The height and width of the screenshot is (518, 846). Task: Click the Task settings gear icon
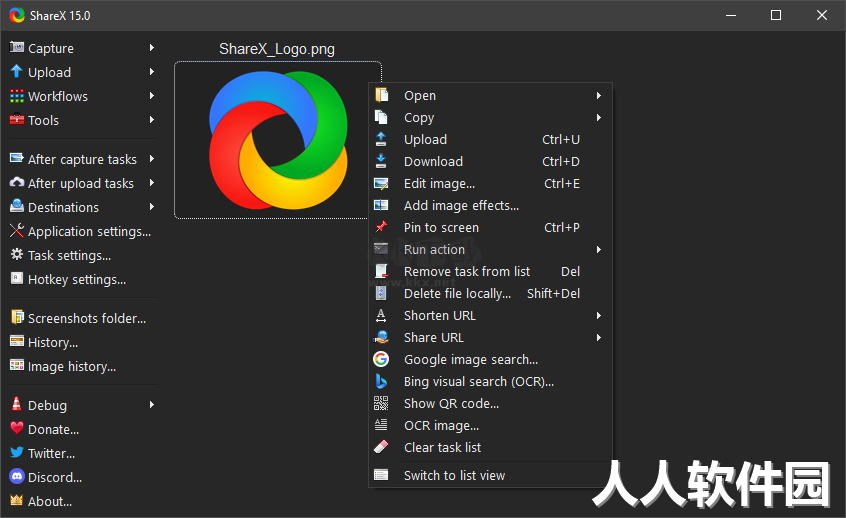tap(17, 255)
